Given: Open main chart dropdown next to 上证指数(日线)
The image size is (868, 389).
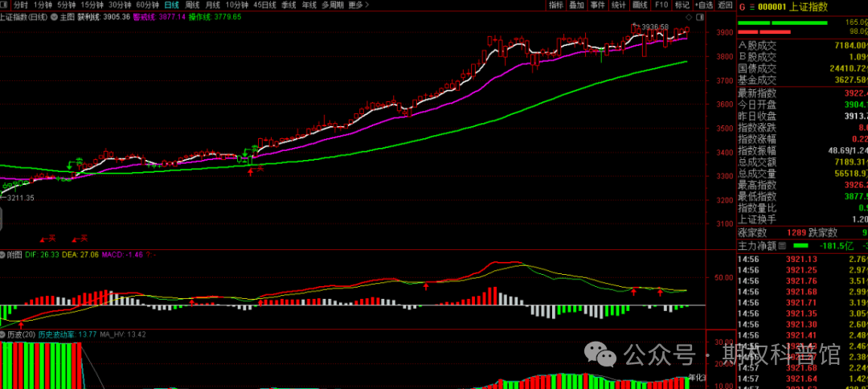Looking at the screenshot, I should coord(54,17).
